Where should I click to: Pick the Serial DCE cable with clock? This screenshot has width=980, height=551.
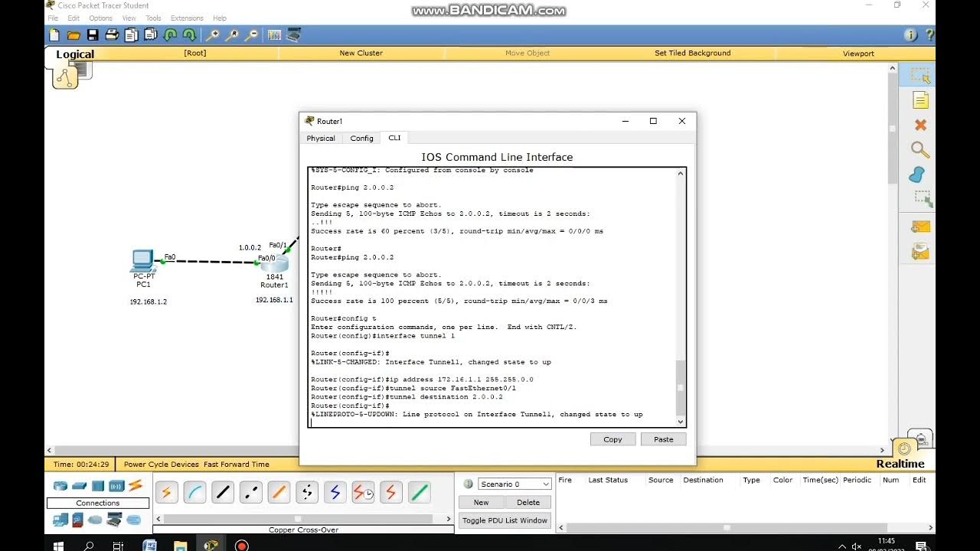point(363,493)
